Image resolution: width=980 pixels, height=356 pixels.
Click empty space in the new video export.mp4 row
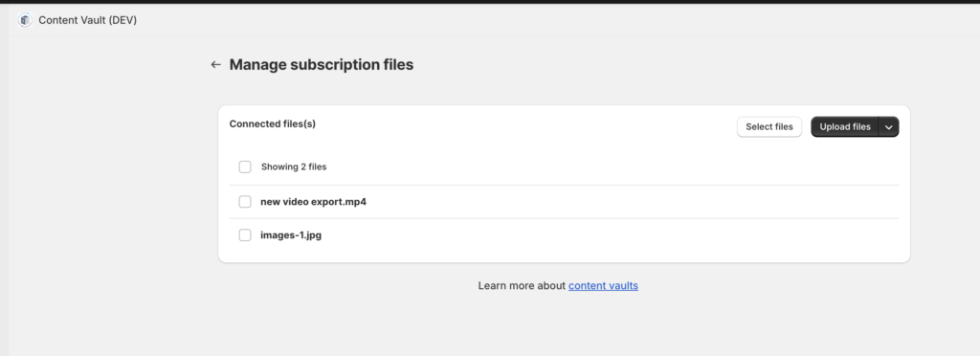pyautogui.click(x=632, y=202)
